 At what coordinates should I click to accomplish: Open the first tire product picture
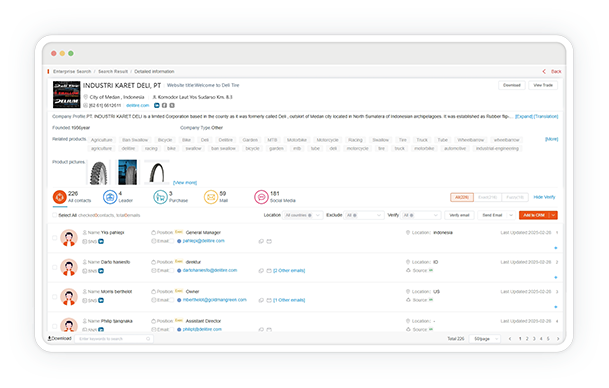click(x=99, y=172)
